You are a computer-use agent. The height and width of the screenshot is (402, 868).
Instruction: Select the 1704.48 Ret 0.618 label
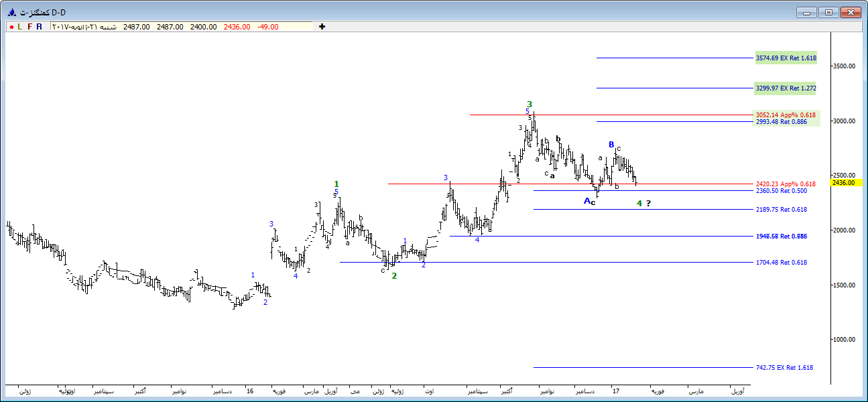click(781, 263)
